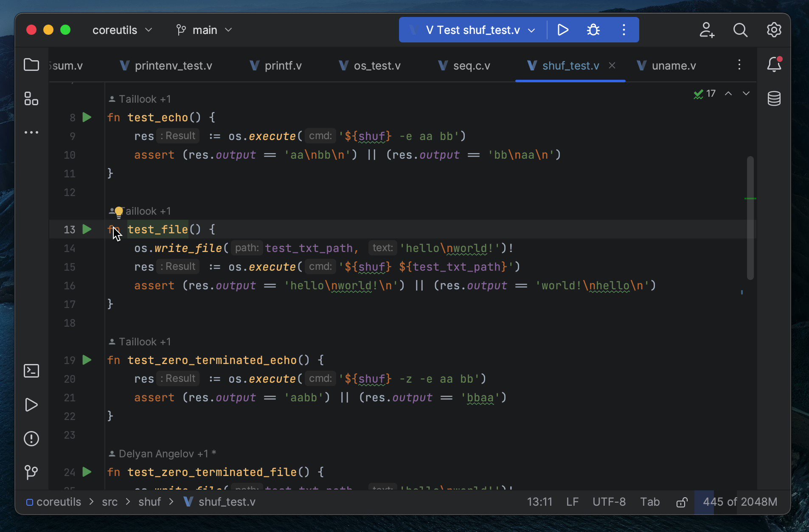Open the Run tool window
Image resolution: width=809 pixels, height=532 pixels.
31,405
